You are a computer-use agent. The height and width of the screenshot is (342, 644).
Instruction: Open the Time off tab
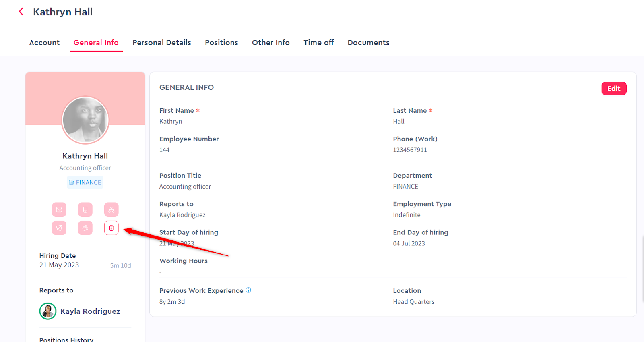pyautogui.click(x=318, y=43)
